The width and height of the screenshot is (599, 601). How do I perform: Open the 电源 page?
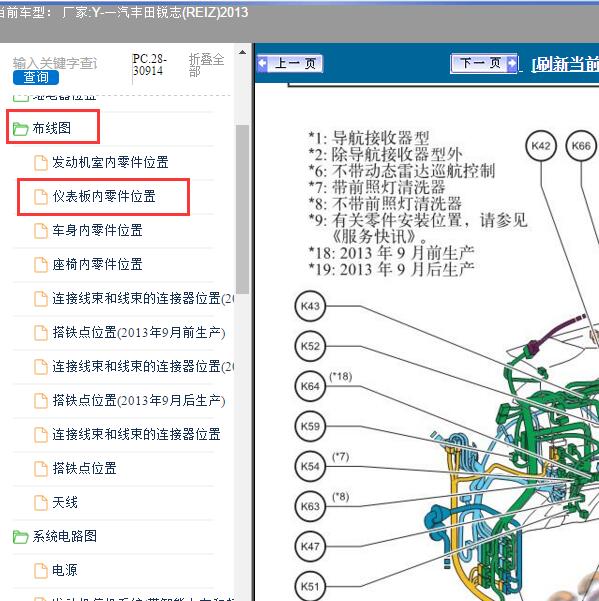(x=65, y=570)
